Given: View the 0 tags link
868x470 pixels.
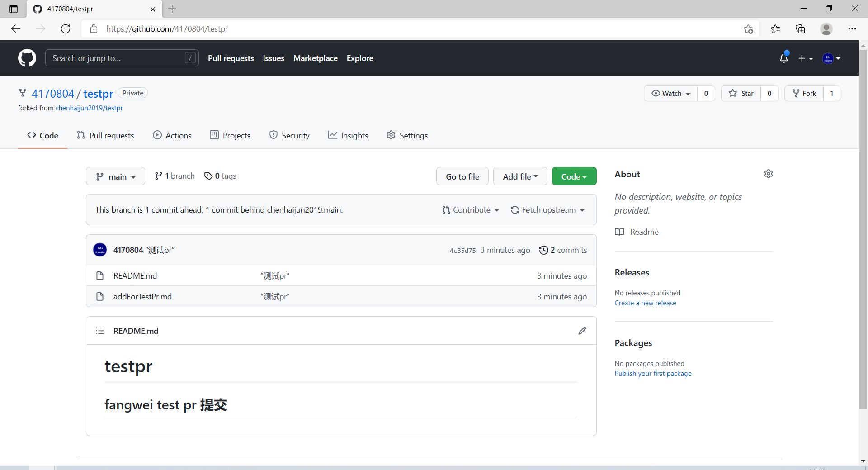Looking at the screenshot, I should 221,176.
